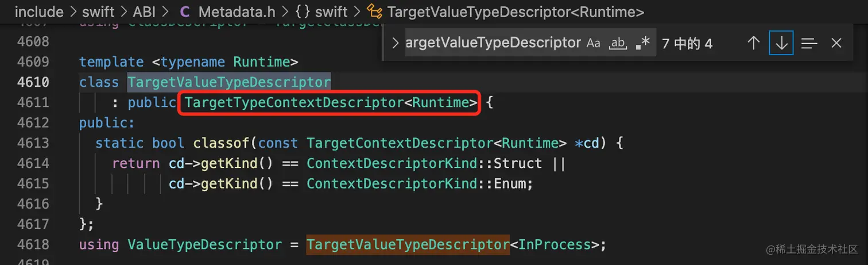Click line number 4618
Image resolution: width=868 pixels, height=265 pixels.
pyautogui.click(x=33, y=244)
